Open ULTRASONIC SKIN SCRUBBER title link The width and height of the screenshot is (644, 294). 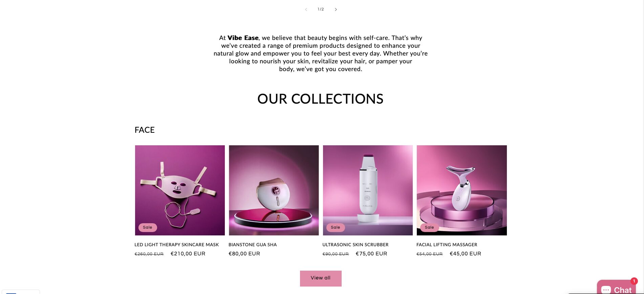[x=356, y=245]
